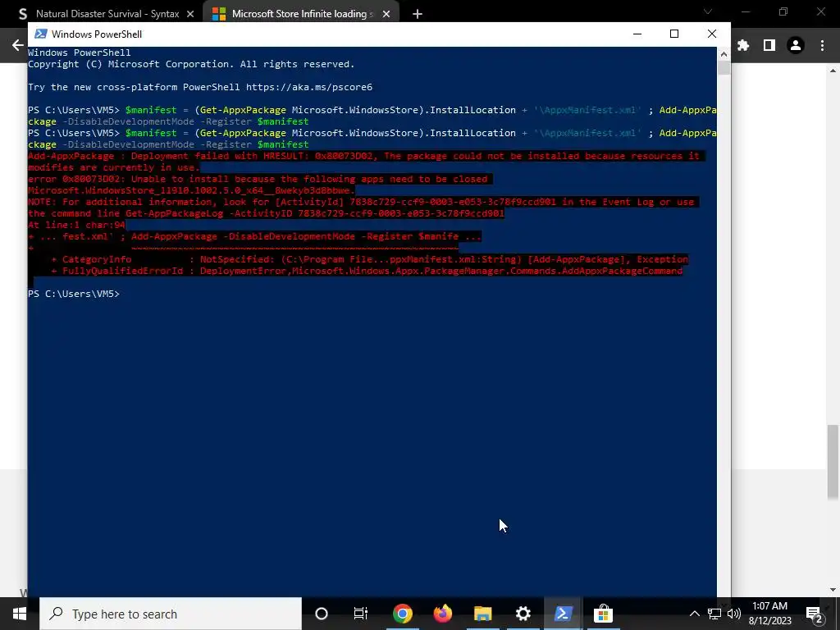
Task: Go back in Chrome browser
Action: pyautogui.click(x=18, y=45)
